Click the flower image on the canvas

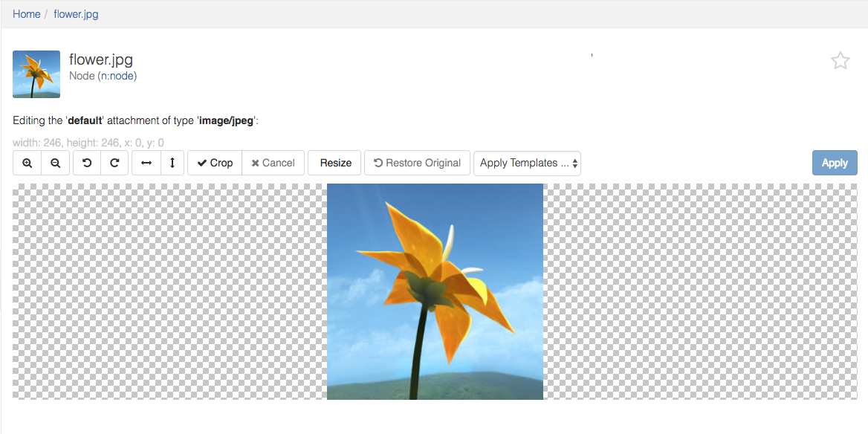[x=435, y=291]
